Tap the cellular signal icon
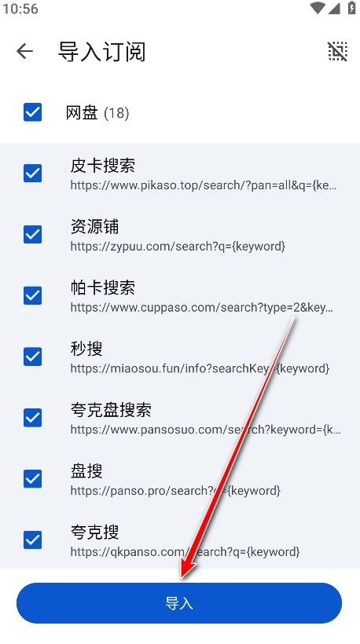Image resolution: width=360 pixels, height=644 pixels. pos(334,8)
